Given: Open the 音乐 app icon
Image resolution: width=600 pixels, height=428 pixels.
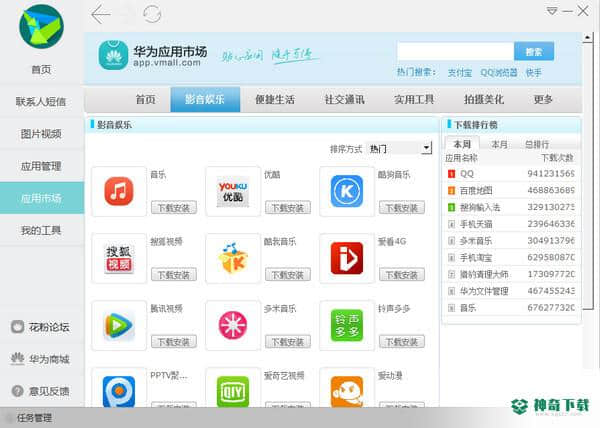Looking at the screenshot, I should [x=119, y=191].
